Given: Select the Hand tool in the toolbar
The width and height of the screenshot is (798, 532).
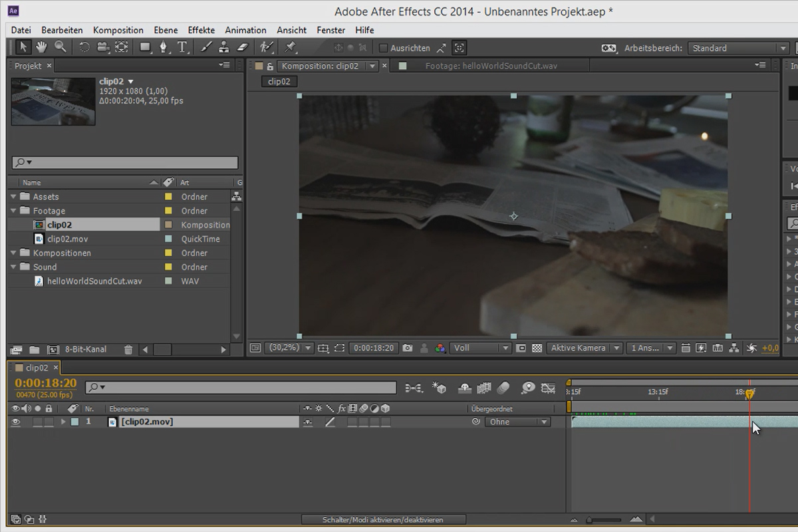Looking at the screenshot, I should click(40, 47).
